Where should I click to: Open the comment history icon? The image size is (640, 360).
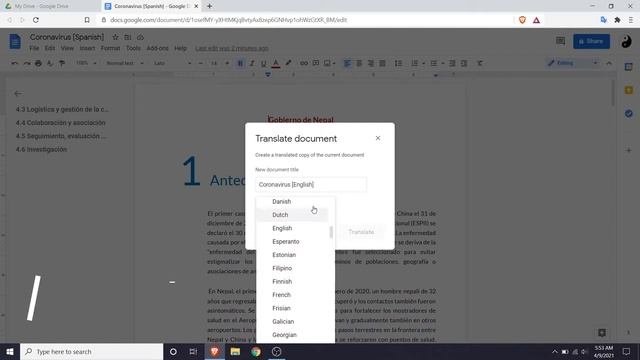point(560,41)
